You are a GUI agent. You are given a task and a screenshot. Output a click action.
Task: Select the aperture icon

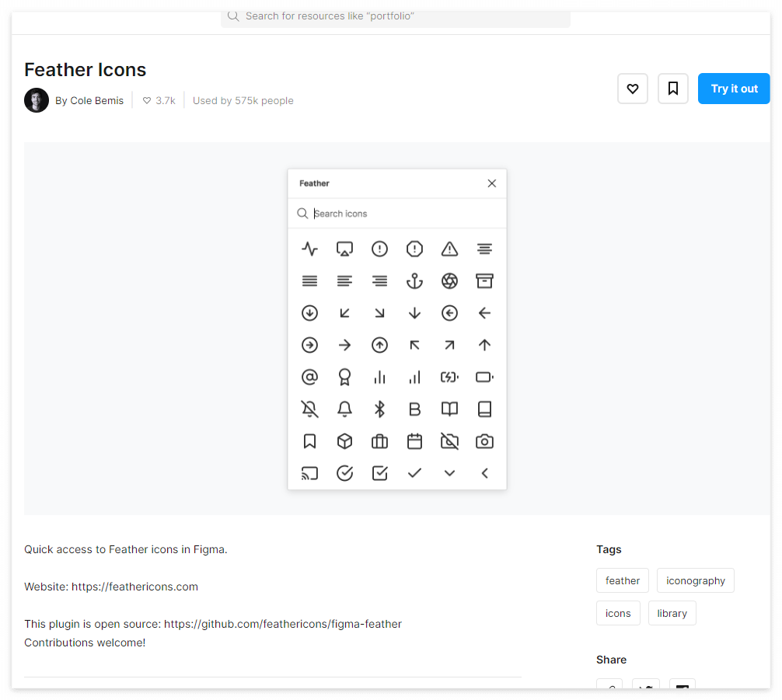point(449,280)
